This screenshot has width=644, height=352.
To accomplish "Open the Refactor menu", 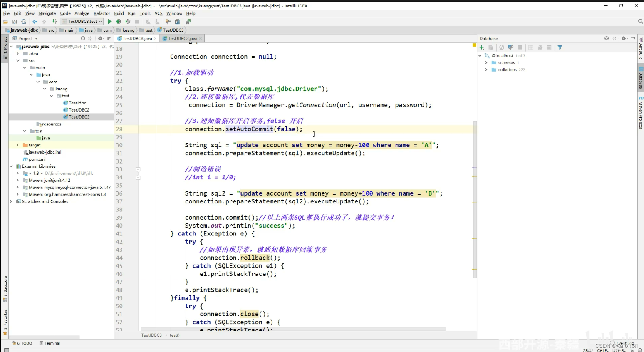I will (x=102, y=13).
